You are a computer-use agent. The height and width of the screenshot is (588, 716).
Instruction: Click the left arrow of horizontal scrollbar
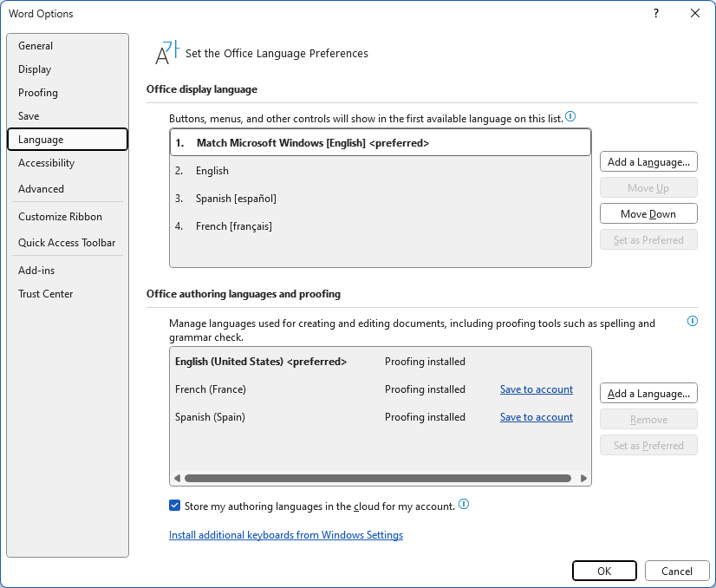pyautogui.click(x=177, y=479)
